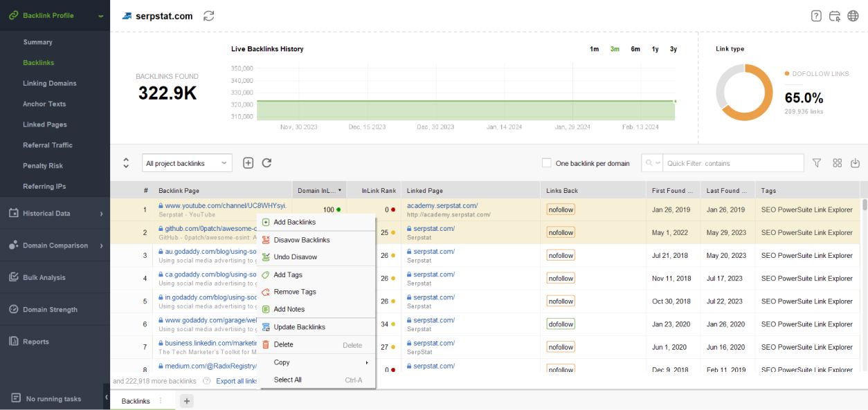Click the three-dot icon on Backlinks tab
The width and height of the screenshot is (868, 410).
point(161,401)
